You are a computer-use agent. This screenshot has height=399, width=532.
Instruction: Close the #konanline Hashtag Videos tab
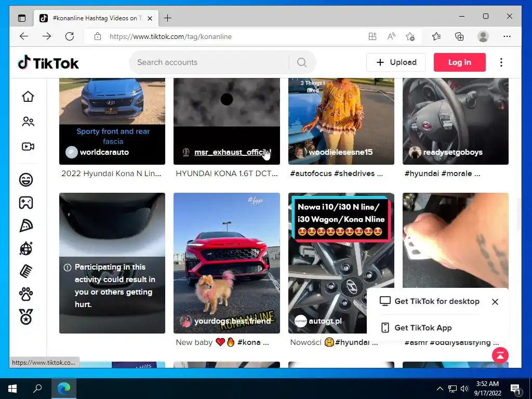(x=150, y=18)
